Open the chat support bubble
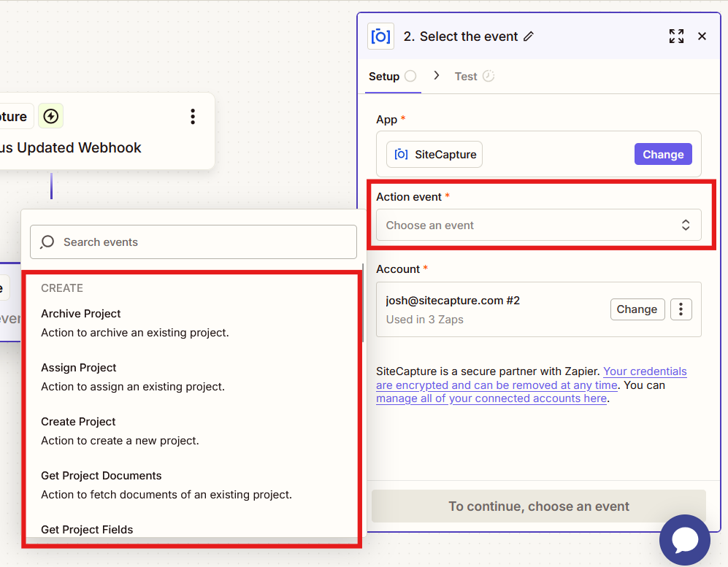Screen dimensions: 728x567 click(684, 540)
